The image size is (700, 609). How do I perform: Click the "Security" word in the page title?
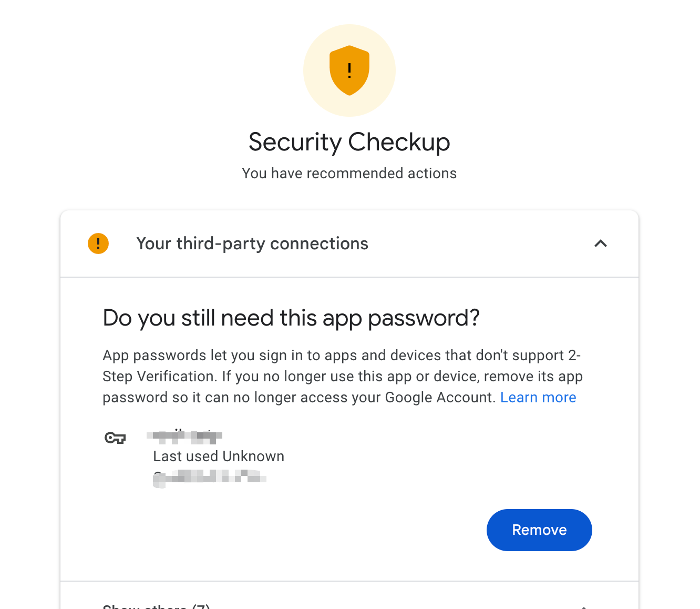(x=295, y=142)
